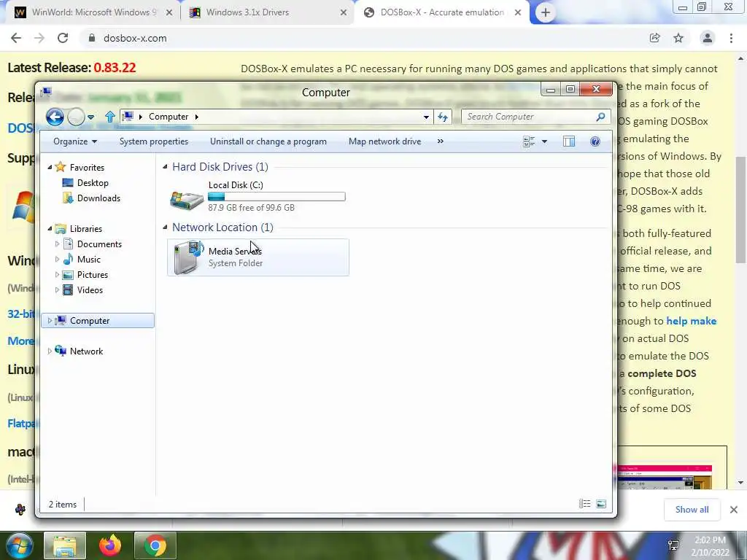Expand the Computer node in navigation pane
The image size is (747, 560).
pos(50,321)
